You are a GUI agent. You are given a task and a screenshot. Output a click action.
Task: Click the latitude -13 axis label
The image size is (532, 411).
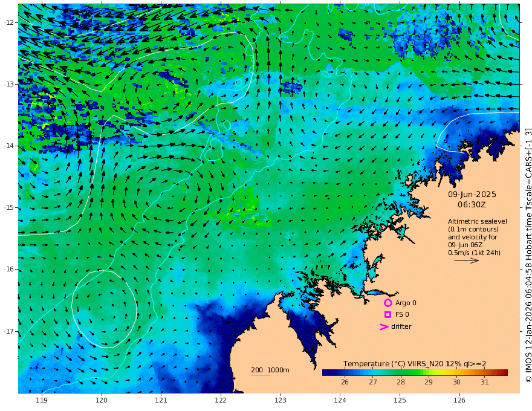(9, 84)
